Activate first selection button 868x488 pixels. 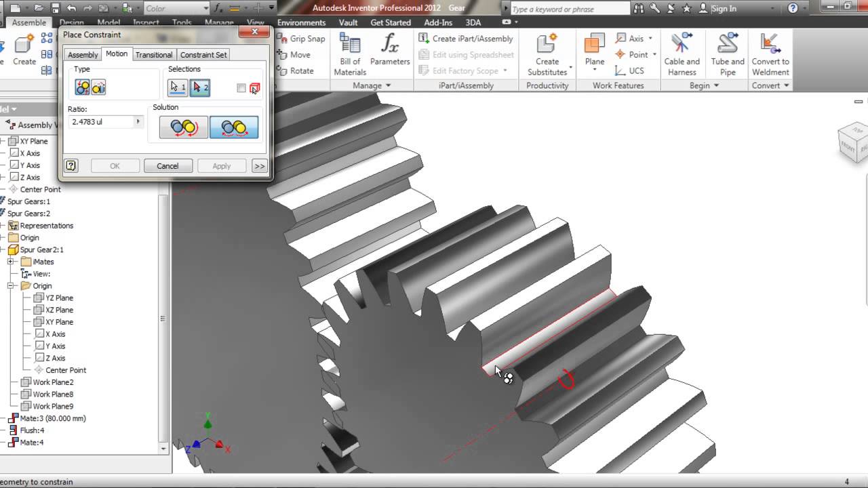click(x=178, y=87)
